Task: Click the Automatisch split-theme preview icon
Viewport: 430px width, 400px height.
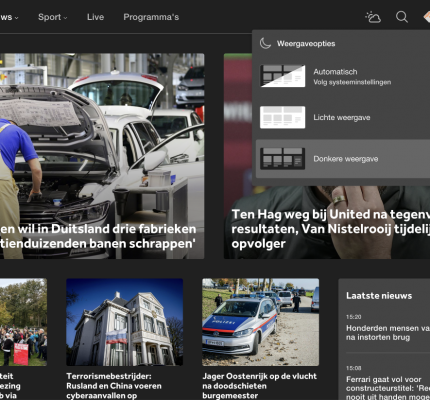Action: pyautogui.click(x=282, y=76)
